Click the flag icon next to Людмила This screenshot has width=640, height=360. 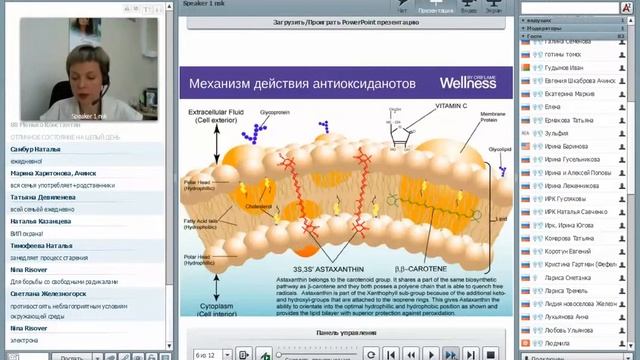tap(526, 343)
